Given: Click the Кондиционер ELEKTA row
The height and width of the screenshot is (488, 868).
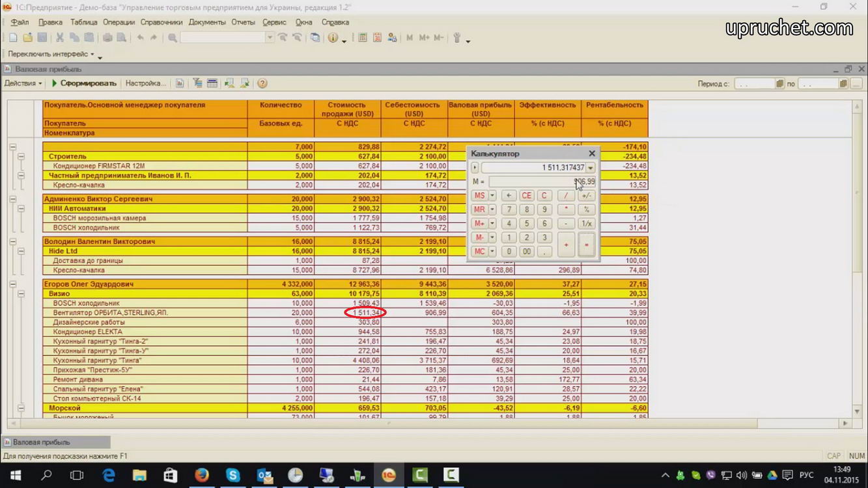Looking at the screenshot, I should (x=345, y=332).
